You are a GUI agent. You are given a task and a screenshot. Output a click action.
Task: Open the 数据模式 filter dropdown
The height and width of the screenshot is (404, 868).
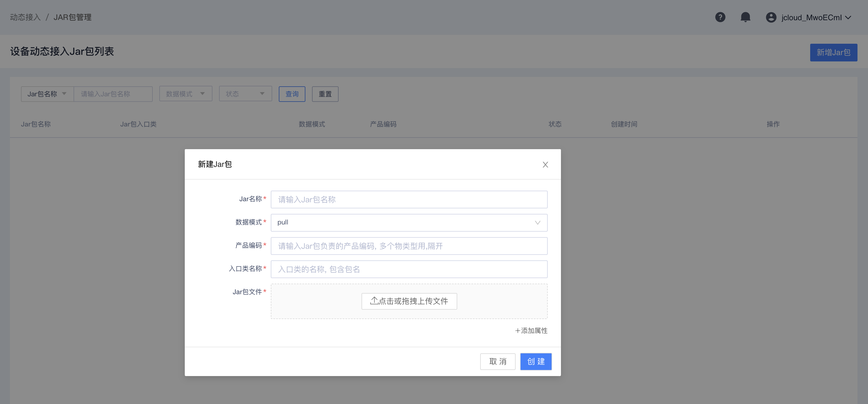point(186,94)
